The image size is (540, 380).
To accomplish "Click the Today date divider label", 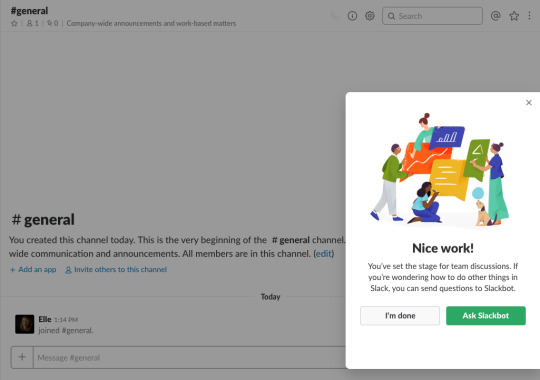I will pos(270,297).
